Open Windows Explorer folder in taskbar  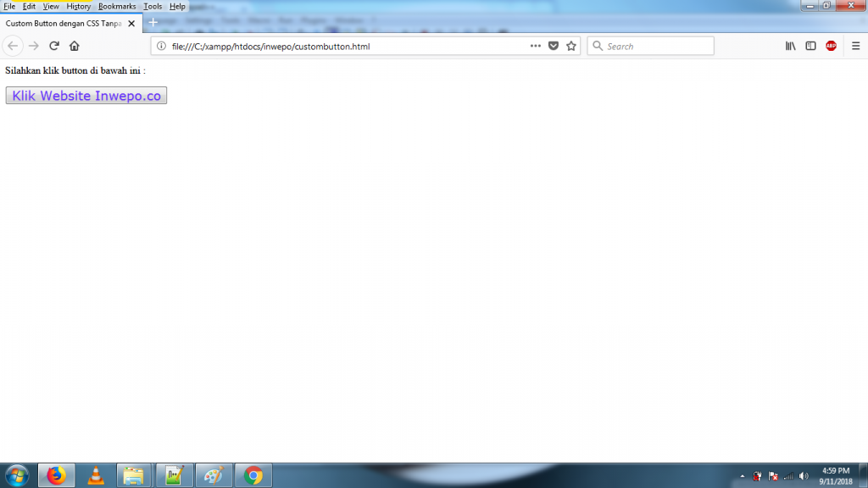134,475
